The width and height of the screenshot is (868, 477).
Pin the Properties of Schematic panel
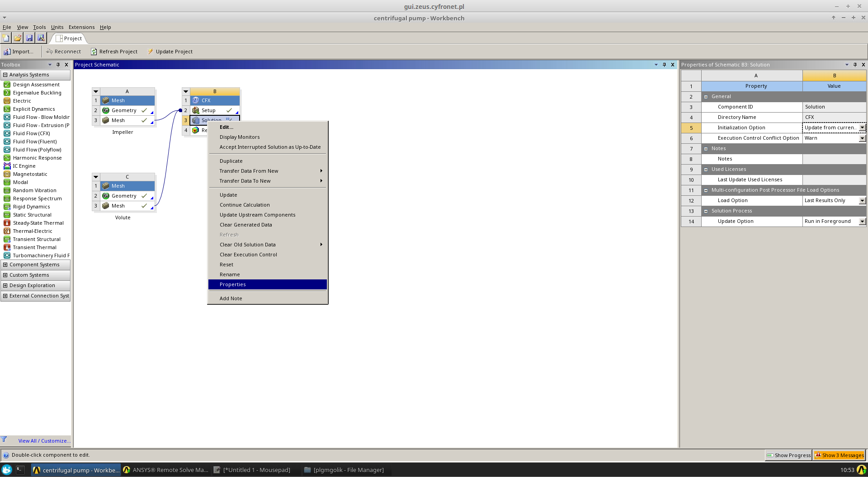coord(855,65)
